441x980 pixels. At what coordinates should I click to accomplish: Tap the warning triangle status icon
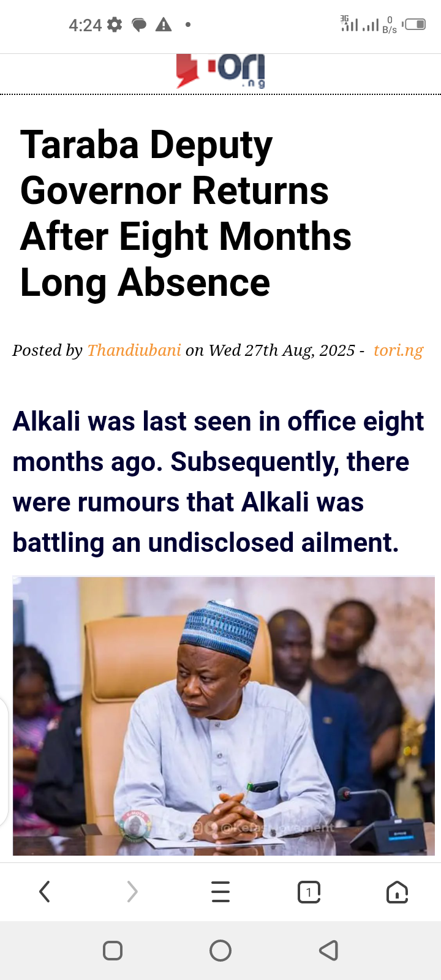[164, 24]
